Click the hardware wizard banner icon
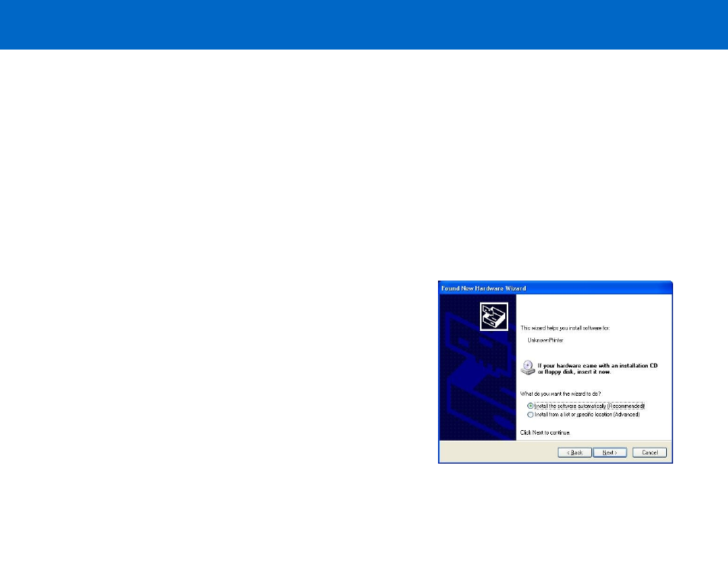728x562 pixels. (494, 316)
